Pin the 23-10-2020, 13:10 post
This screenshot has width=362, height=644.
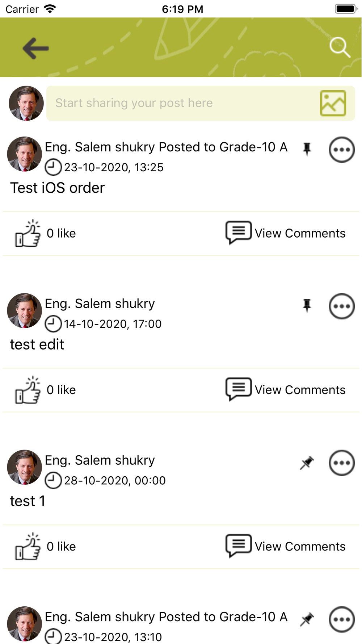tap(307, 619)
